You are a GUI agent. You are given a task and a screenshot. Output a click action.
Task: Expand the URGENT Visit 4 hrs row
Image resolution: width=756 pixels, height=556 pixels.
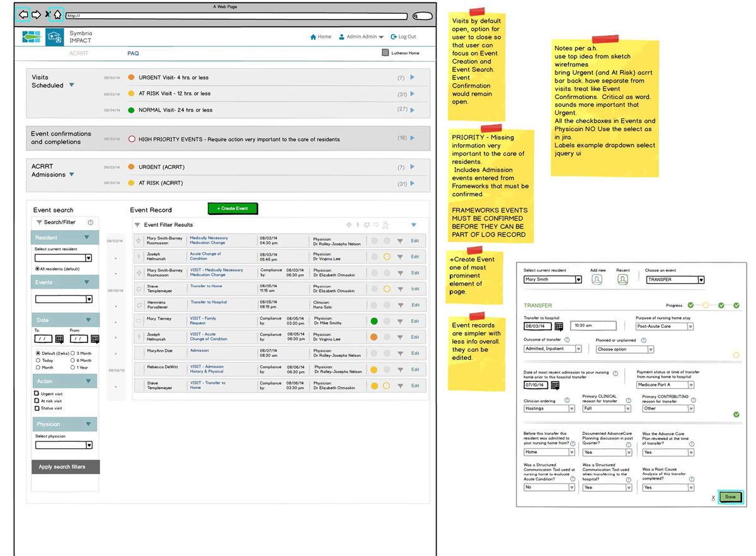tap(413, 78)
